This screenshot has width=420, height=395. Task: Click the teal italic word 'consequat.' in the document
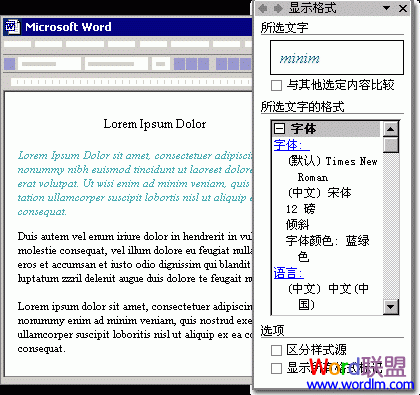coord(42,212)
